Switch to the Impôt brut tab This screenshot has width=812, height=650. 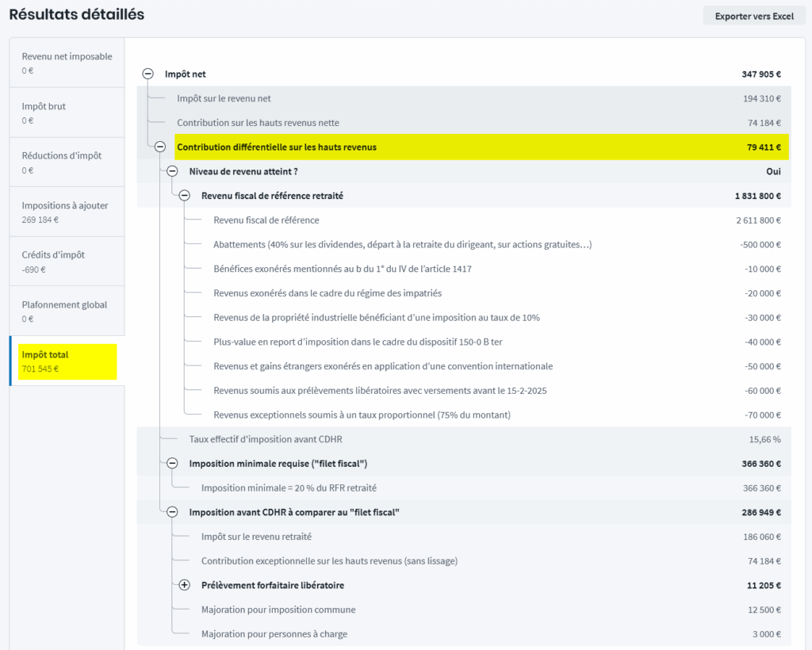(67, 113)
